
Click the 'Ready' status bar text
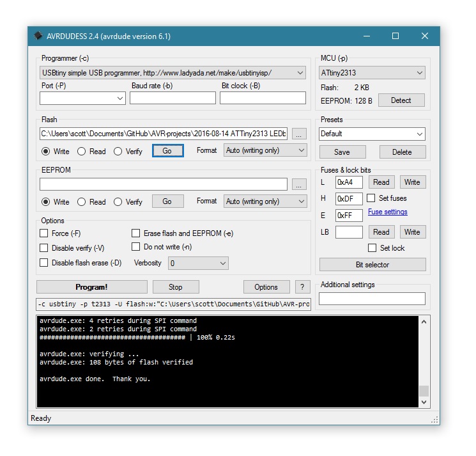[x=41, y=418]
